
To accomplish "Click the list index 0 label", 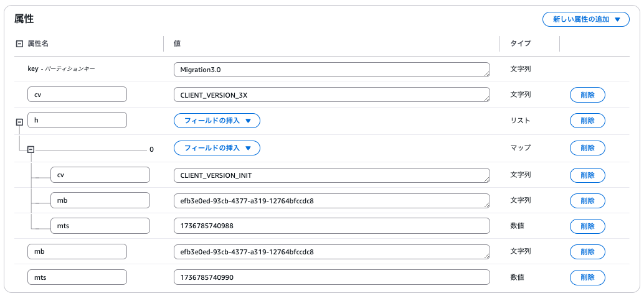I will point(151,150).
